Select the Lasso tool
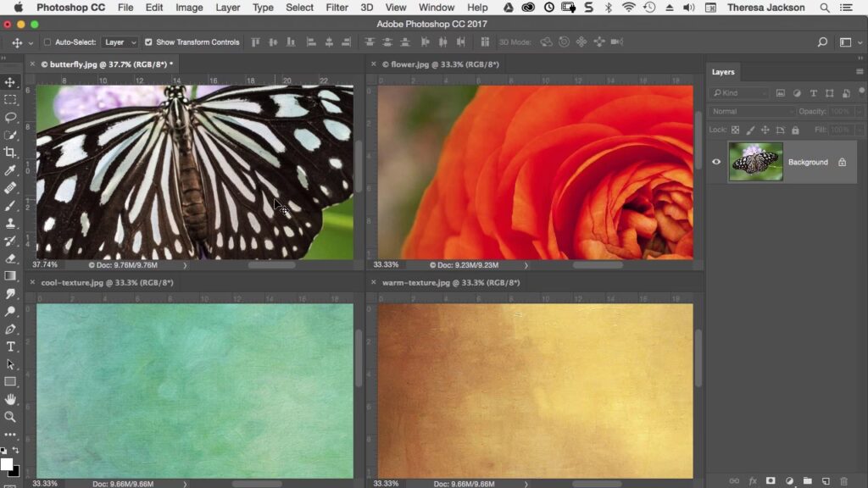 click(10, 117)
